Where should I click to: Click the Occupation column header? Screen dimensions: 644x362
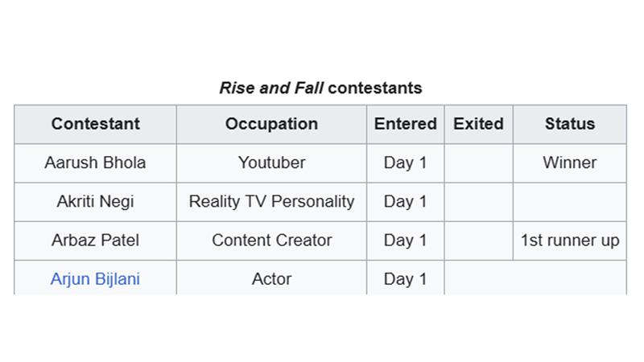pos(271,124)
